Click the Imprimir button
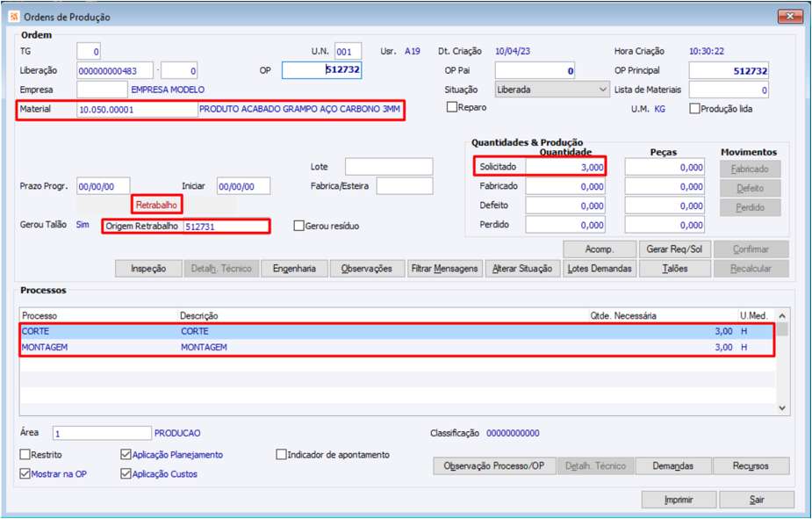812x519 pixels. pos(679,500)
